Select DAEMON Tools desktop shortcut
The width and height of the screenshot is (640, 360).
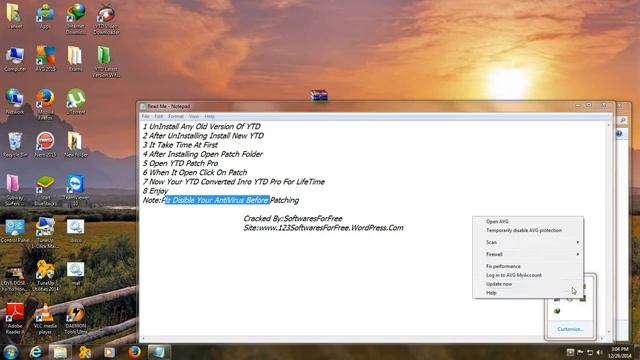(76, 318)
